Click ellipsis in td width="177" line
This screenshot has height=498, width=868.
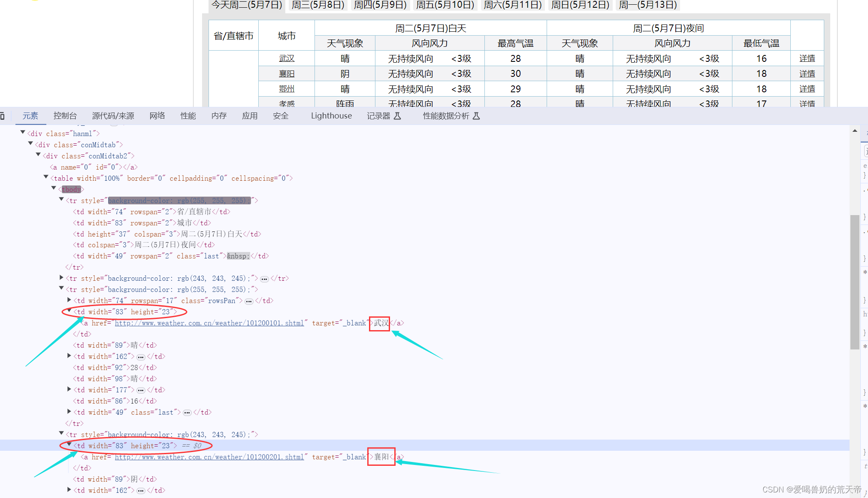141,391
